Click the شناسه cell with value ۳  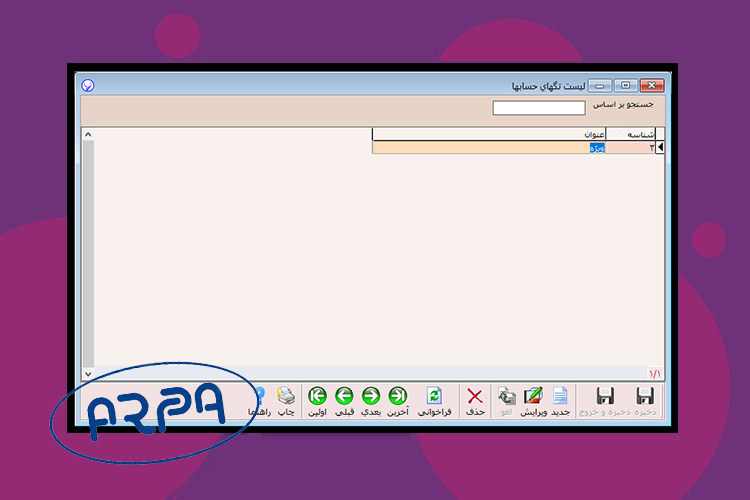630,147
